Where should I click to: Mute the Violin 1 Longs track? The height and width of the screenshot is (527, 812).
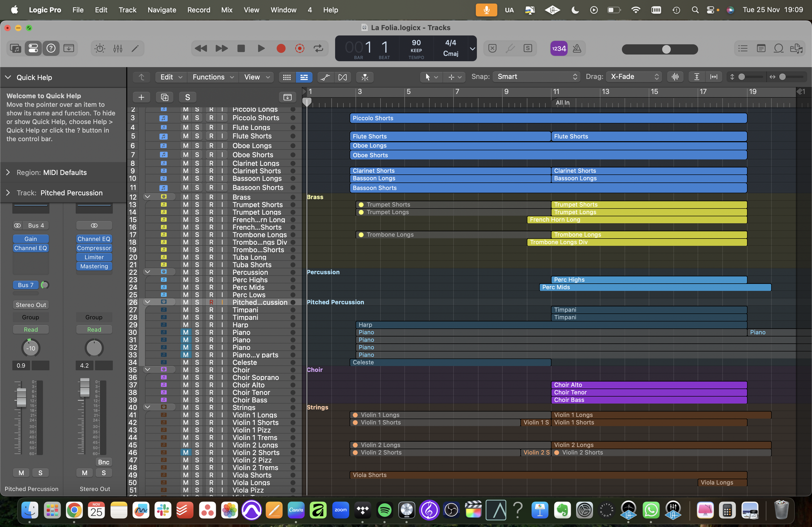(x=185, y=415)
